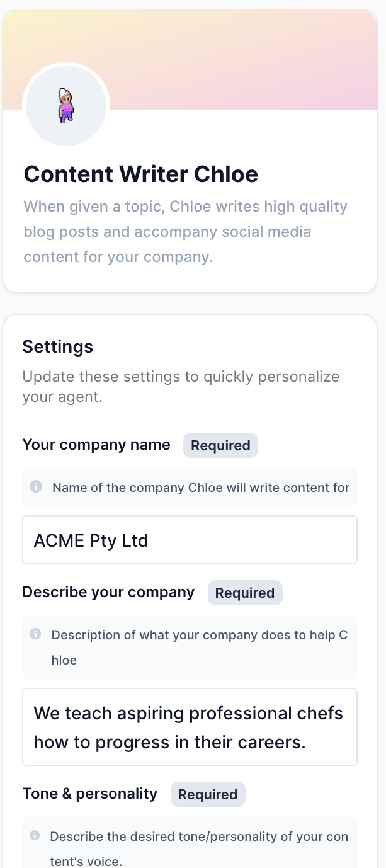Click inside the ACME Pty Ltd input field

tap(189, 540)
